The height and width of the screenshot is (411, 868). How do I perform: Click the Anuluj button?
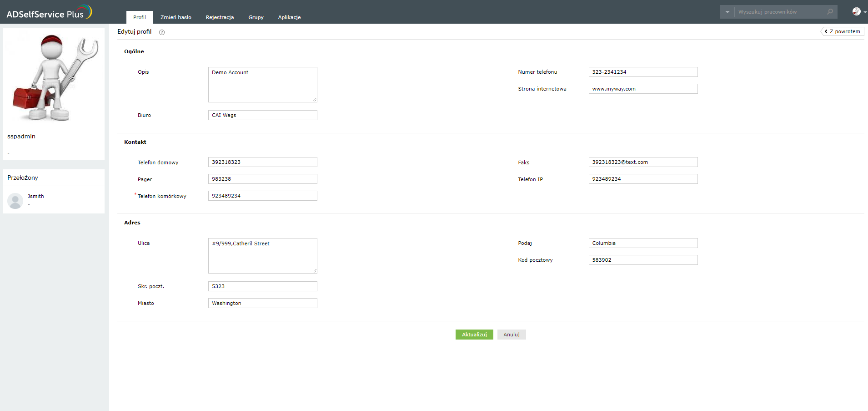[x=511, y=335]
